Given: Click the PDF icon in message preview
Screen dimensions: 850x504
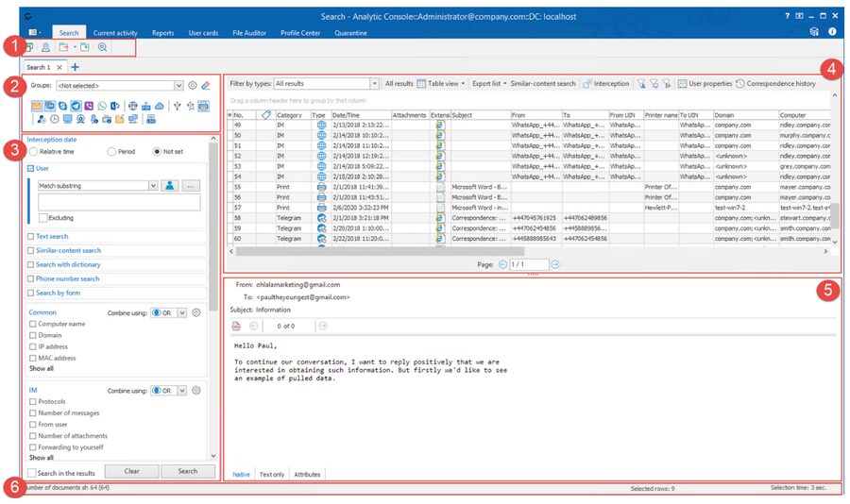Looking at the screenshot, I should 237,326.
